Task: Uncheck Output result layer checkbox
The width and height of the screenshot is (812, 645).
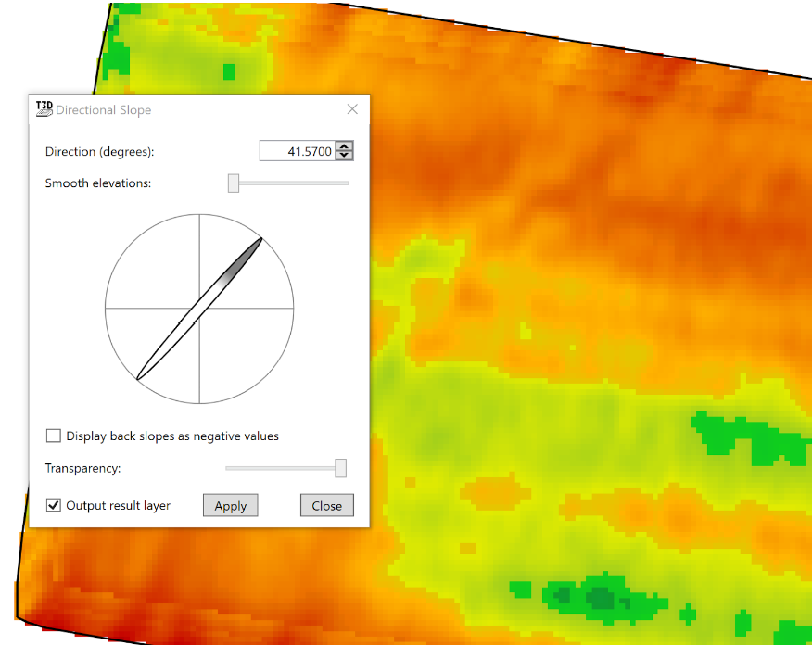Action: click(x=54, y=505)
